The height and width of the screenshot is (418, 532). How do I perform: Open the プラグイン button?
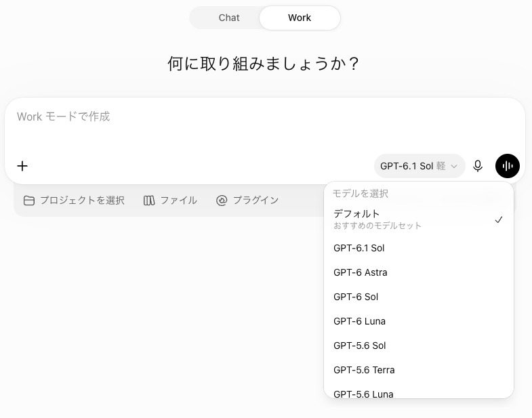click(x=247, y=201)
